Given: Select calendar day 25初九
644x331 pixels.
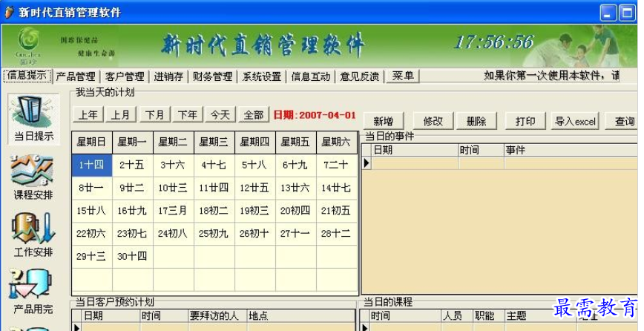Looking at the screenshot, I should coord(214,234).
